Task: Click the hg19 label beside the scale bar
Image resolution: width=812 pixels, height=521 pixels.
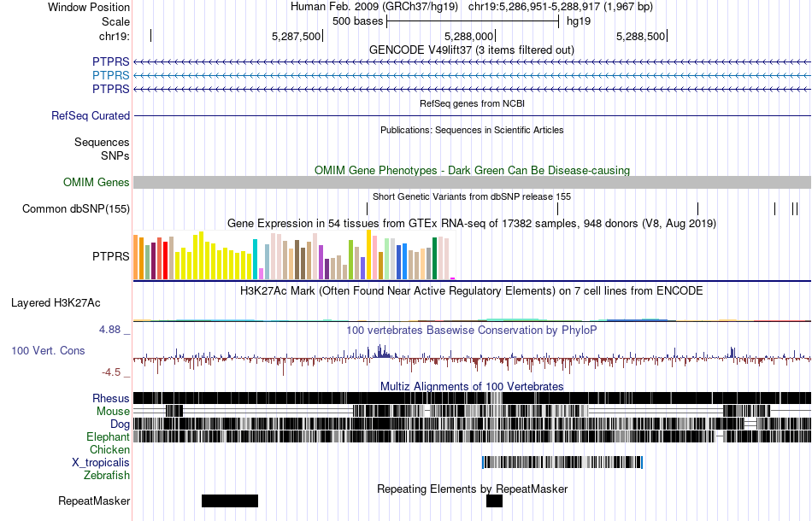Action: 579,21
